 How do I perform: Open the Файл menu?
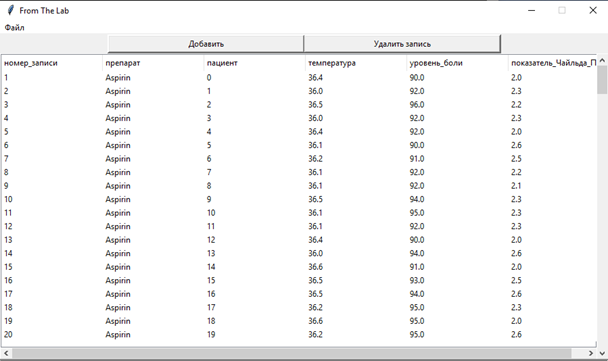[x=14, y=28]
